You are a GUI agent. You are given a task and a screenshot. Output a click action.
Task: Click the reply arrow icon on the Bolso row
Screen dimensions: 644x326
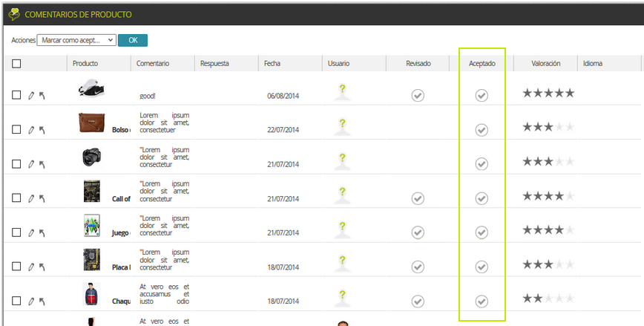(42, 130)
